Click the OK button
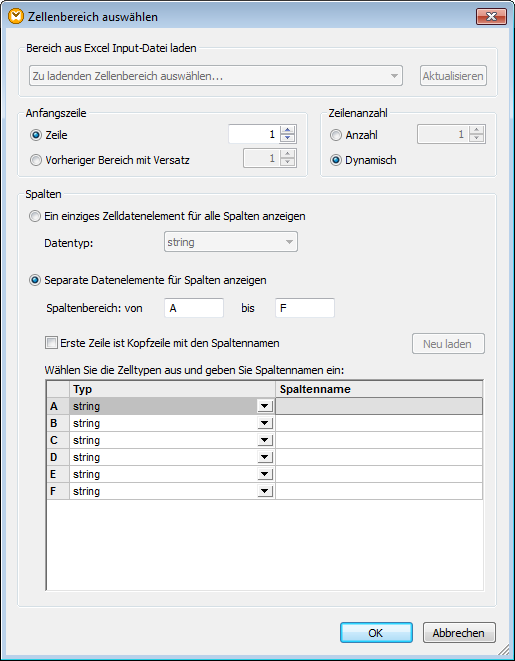Viewport: 515px width, 661px height. tap(376, 633)
